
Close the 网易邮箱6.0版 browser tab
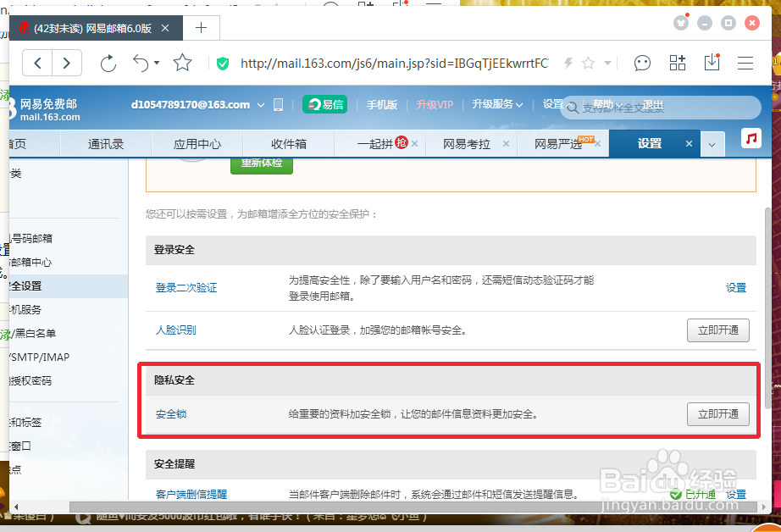[x=165, y=29]
